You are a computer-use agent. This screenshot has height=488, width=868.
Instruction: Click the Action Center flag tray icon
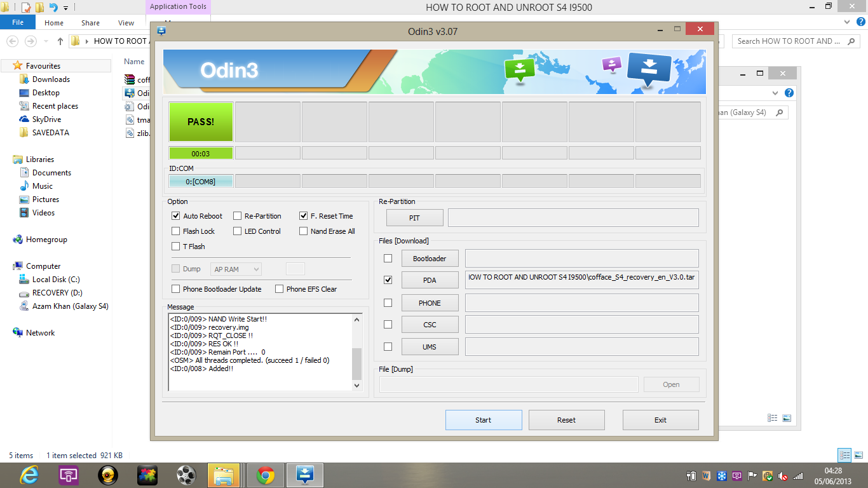752,476
